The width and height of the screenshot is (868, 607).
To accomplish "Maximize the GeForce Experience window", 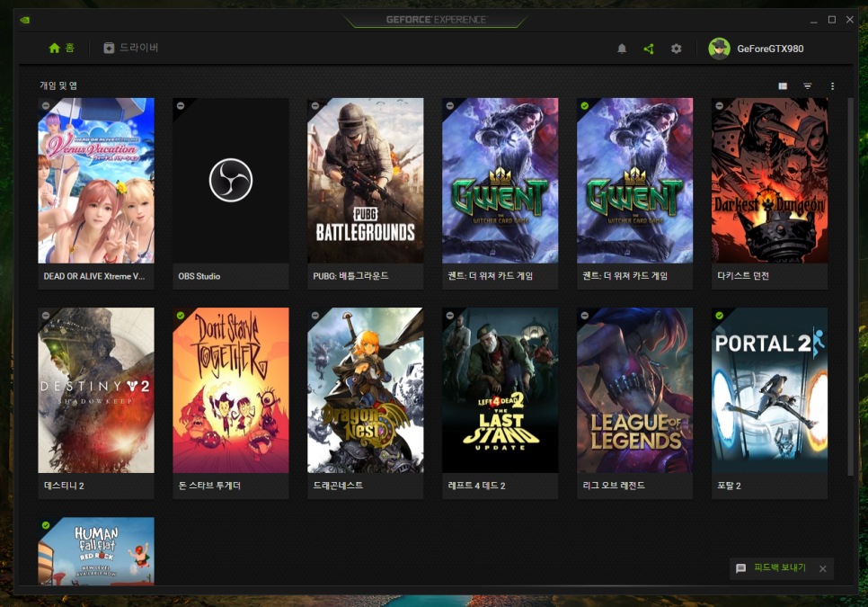I will [831, 20].
